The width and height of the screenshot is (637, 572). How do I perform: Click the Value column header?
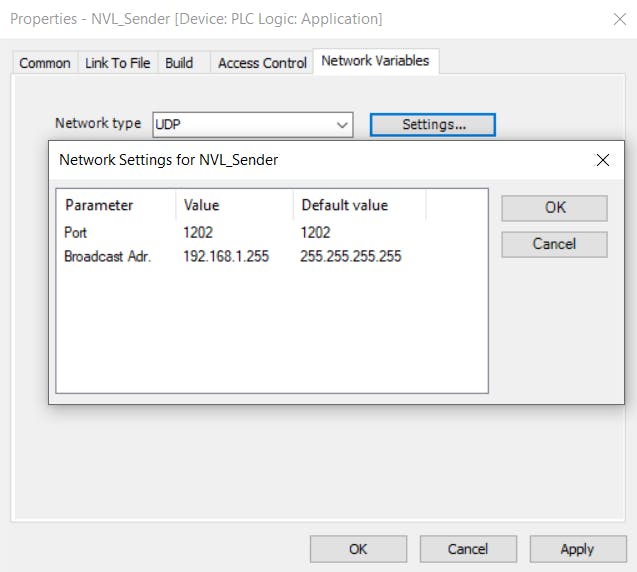[201, 205]
